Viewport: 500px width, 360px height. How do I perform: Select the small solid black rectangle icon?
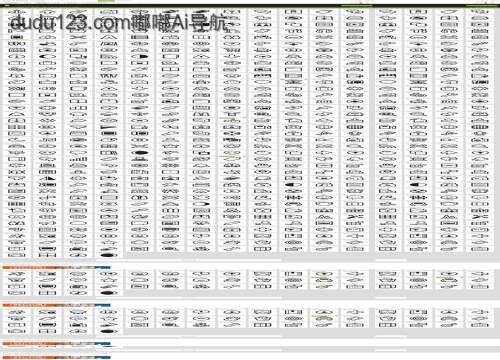(x=17, y=37)
